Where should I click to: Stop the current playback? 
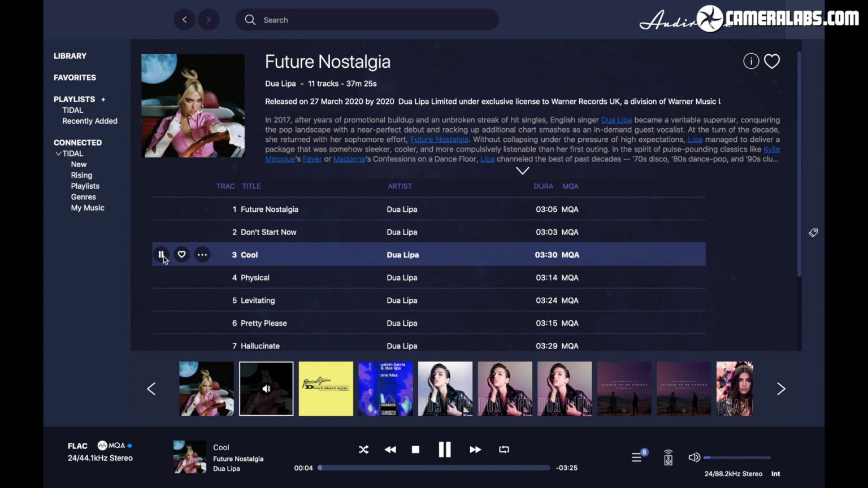[415, 450]
